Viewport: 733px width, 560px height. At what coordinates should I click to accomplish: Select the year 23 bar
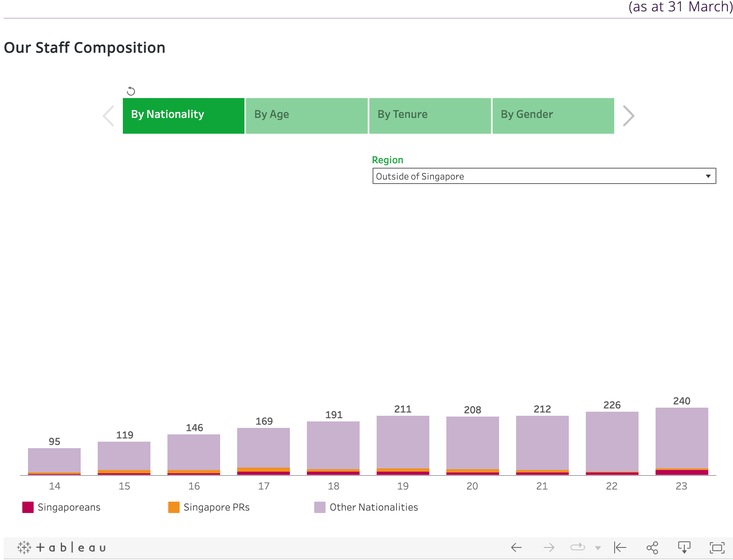682,441
